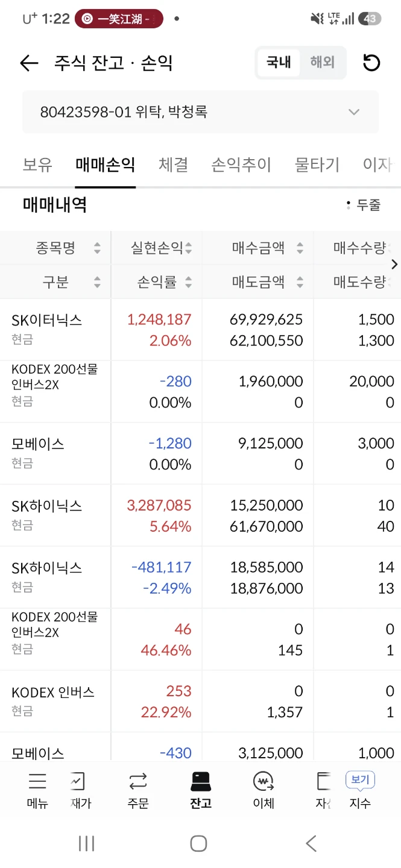
Task: Select 모베이스 row with -1,280 loss
Action: [x=38, y=444]
